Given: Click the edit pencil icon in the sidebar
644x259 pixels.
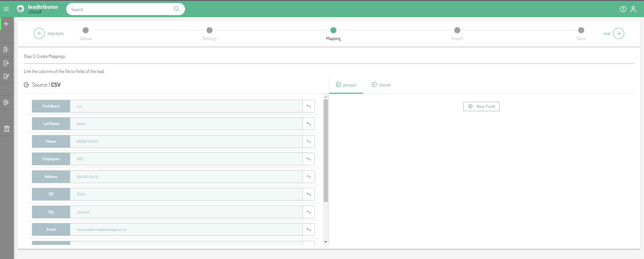Looking at the screenshot, I should (x=6, y=77).
